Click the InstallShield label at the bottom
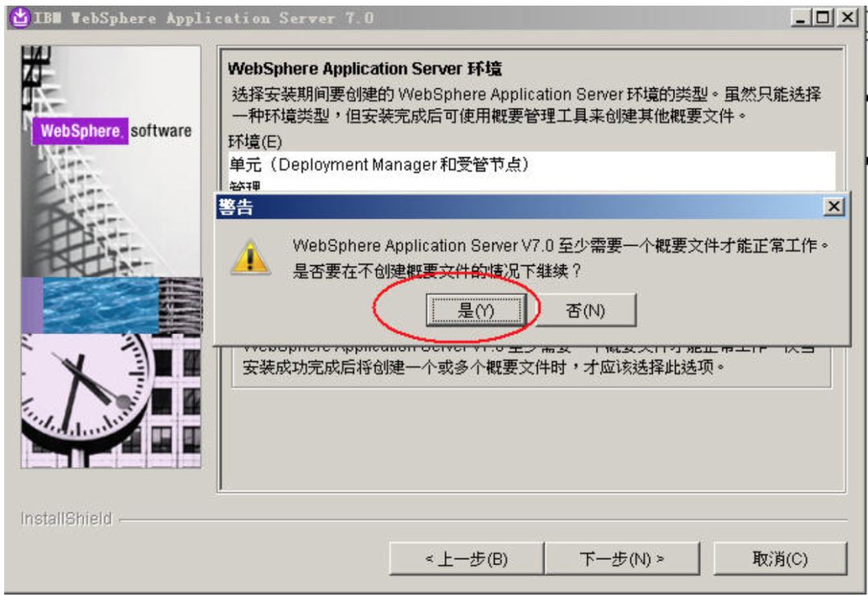 pyautogui.click(x=66, y=519)
